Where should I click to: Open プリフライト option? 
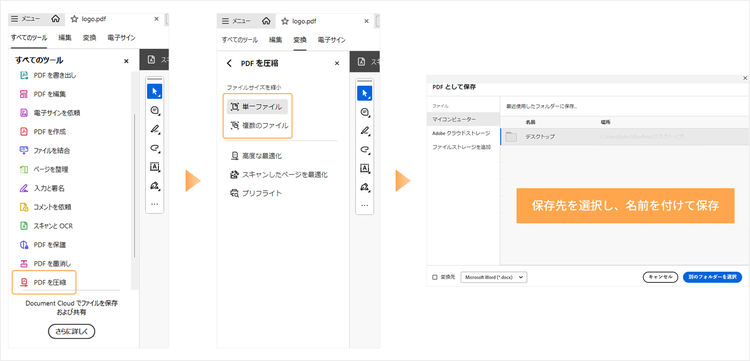(x=255, y=194)
